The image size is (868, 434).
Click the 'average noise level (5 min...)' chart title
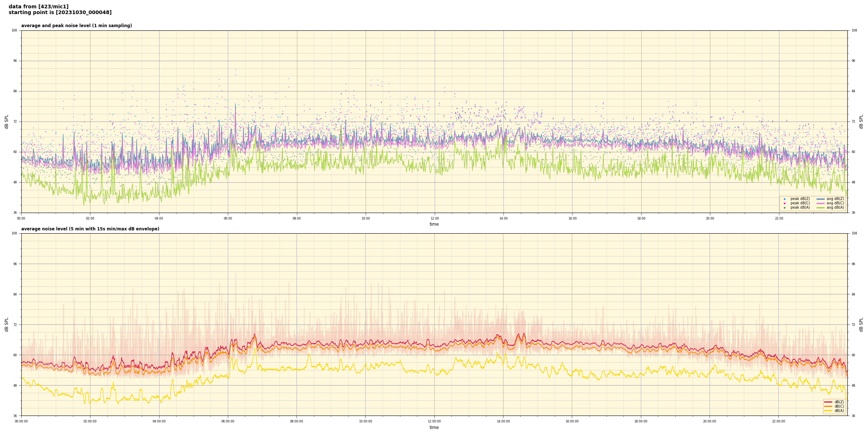pyautogui.click(x=90, y=229)
